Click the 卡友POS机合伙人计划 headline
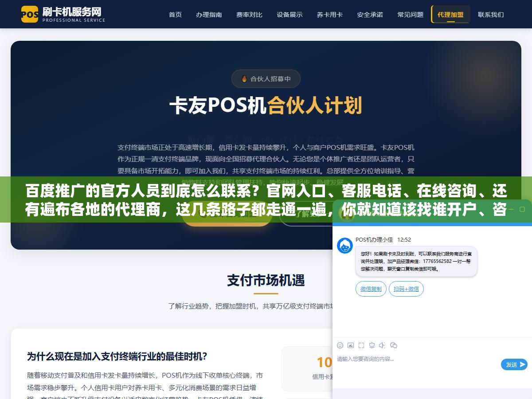532x399 pixels. 266,106
